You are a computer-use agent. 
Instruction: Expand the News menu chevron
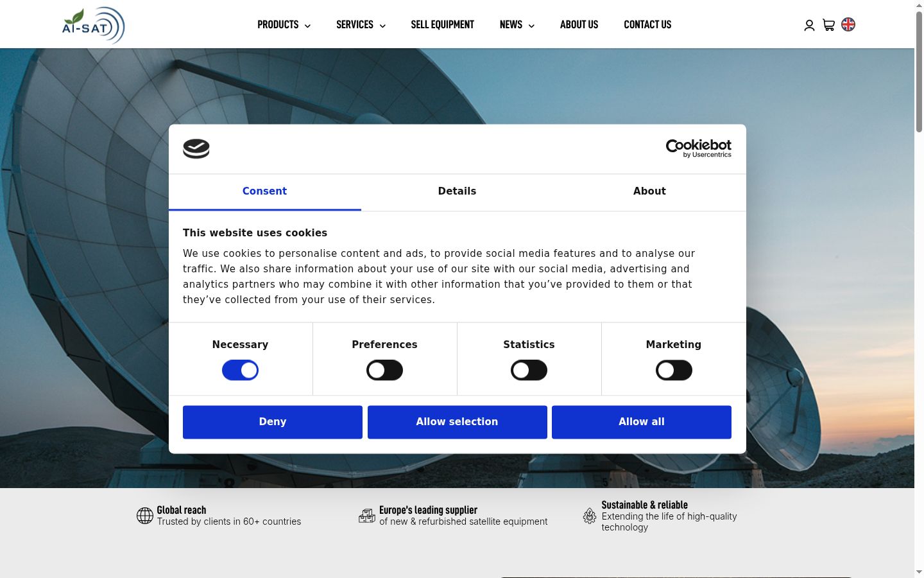click(531, 26)
